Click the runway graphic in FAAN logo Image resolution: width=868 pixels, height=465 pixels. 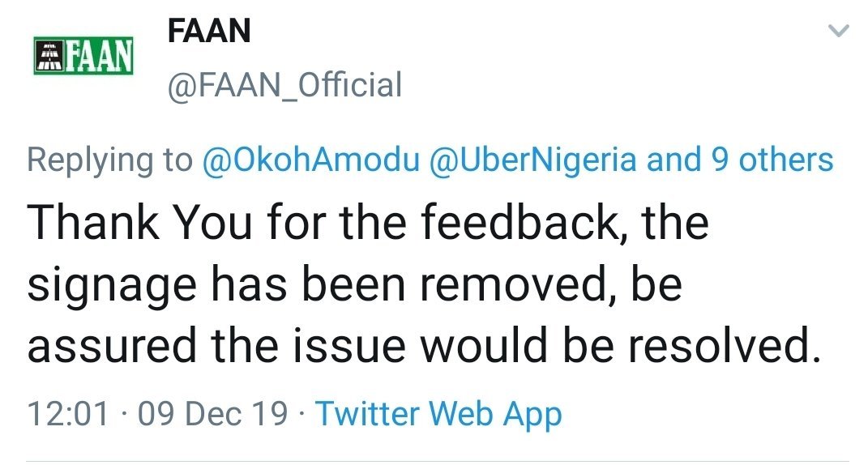[x=47, y=55]
